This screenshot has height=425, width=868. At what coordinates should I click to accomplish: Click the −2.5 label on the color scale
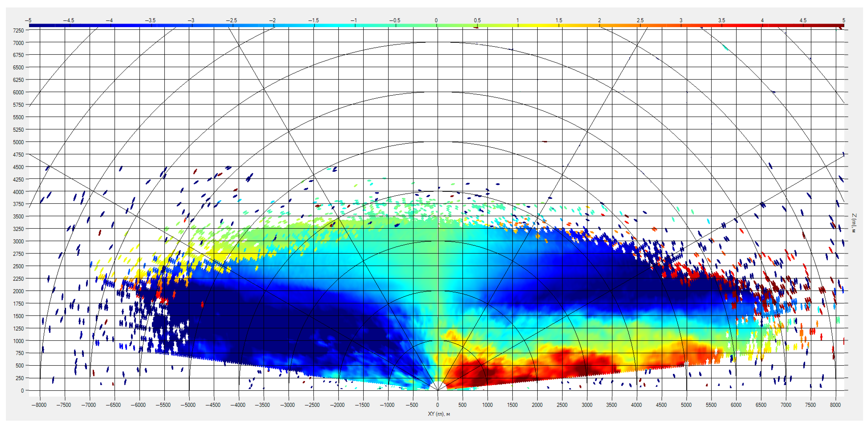pos(231,20)
